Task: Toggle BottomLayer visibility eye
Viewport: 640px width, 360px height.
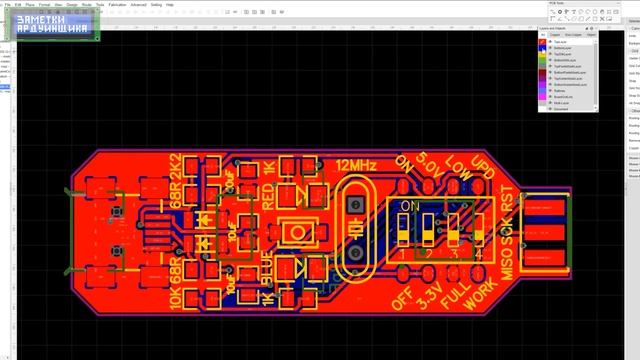Action: pyautogui.click(x=550, y=48)
